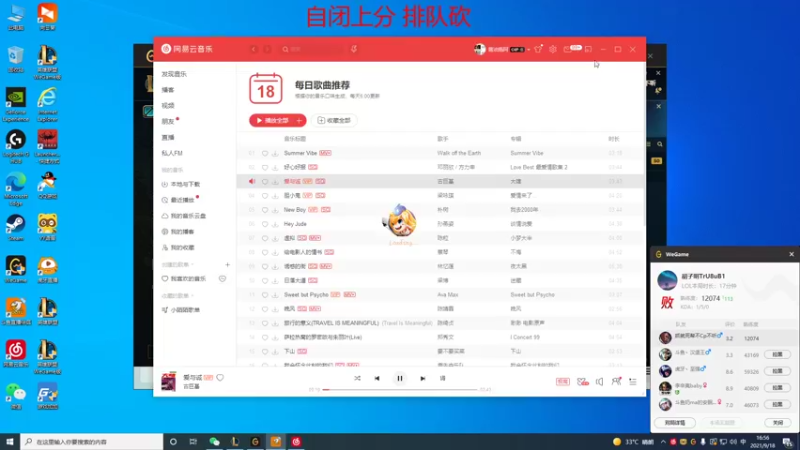
Task: Open the messages mail icon in header
Action: (x=568, y=49)
